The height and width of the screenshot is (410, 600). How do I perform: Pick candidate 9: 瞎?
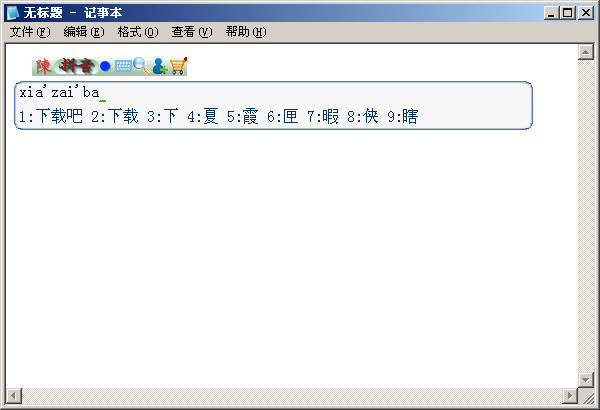(x=403, y=116)
